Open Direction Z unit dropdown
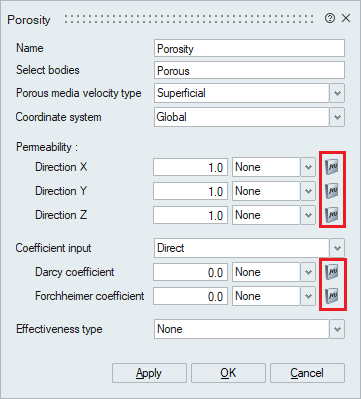The width and height of the screenshot is (361, 399). tap(308, 215)
